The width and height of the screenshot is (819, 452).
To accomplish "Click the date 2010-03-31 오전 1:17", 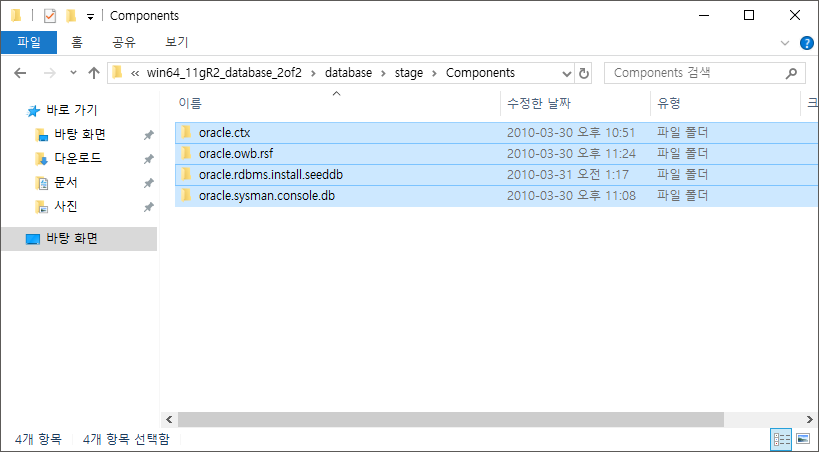I will click(x=568, y=175).
